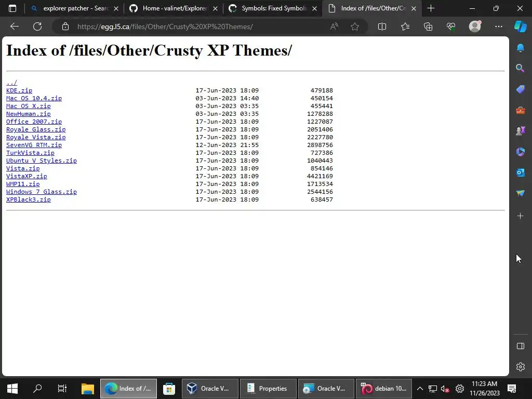
Task: Switch to Properties window on taskbar
Action: tap(268, 389)
